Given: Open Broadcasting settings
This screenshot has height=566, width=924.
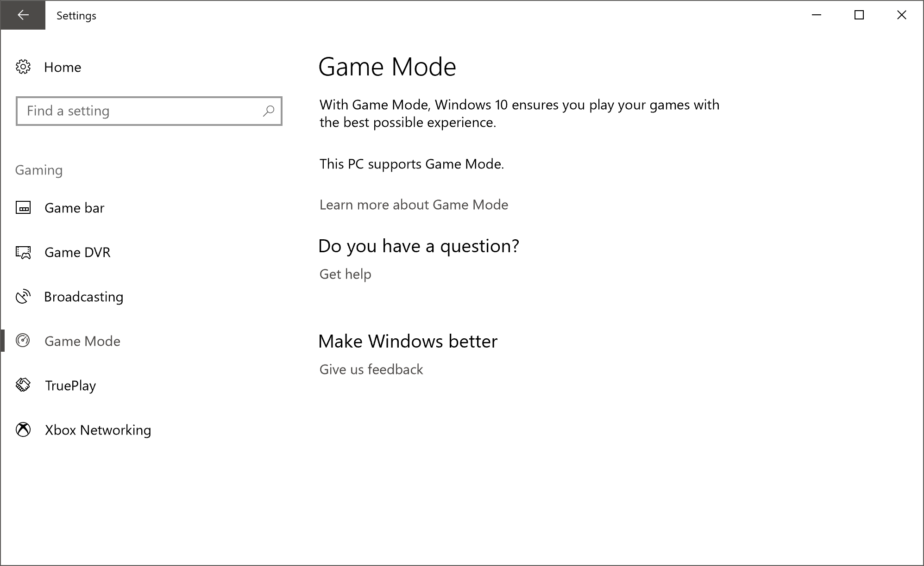Looking at the screenshot, I should click(84, 296).
